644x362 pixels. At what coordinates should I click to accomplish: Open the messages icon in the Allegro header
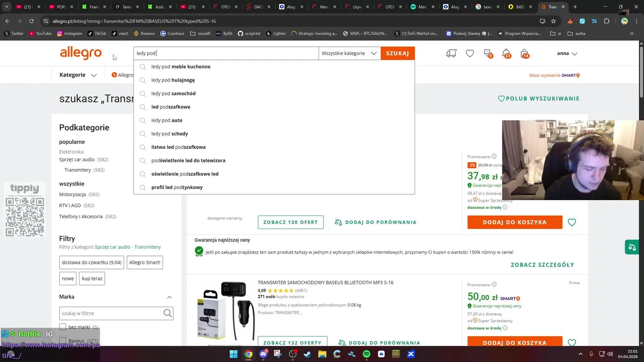click(x=488, y=53)
